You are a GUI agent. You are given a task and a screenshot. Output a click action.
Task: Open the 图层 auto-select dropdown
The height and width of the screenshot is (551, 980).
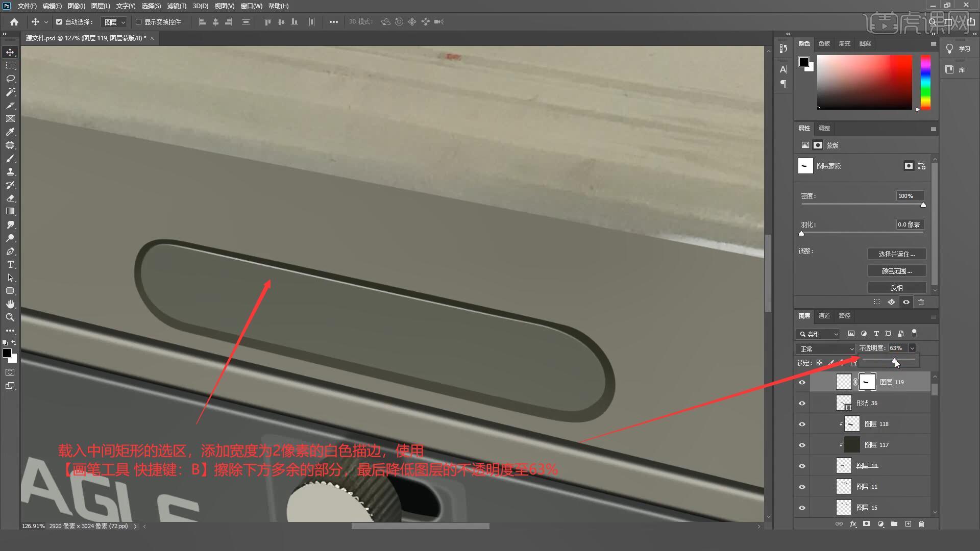[x=114, y=22]
